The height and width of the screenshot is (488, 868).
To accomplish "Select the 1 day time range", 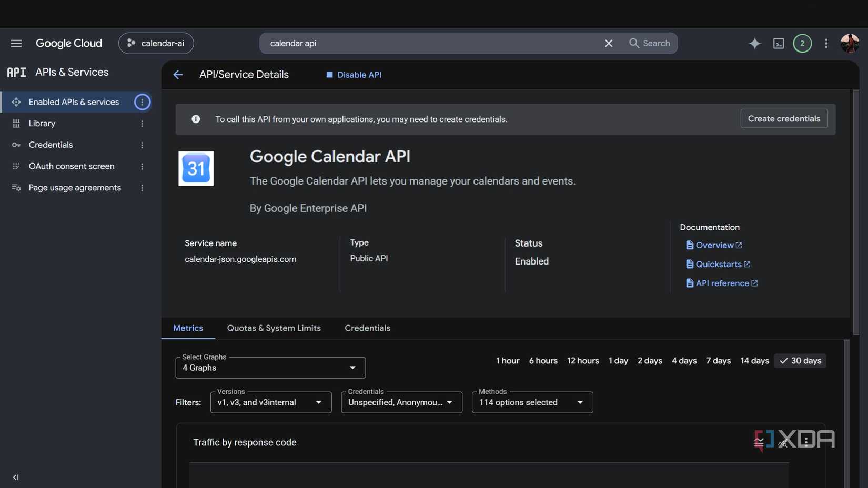I will click(x=618, y=361).
